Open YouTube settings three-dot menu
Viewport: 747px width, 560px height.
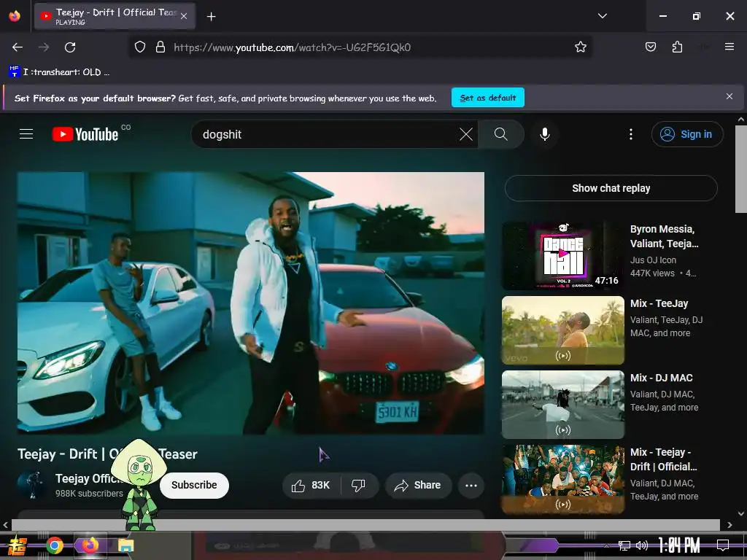coord(631,134)
